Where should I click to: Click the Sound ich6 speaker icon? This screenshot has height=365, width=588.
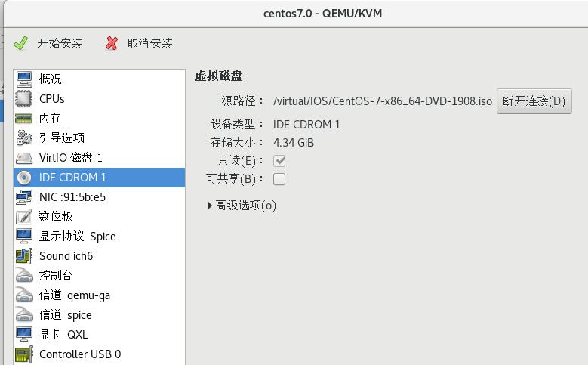point(24,255)
